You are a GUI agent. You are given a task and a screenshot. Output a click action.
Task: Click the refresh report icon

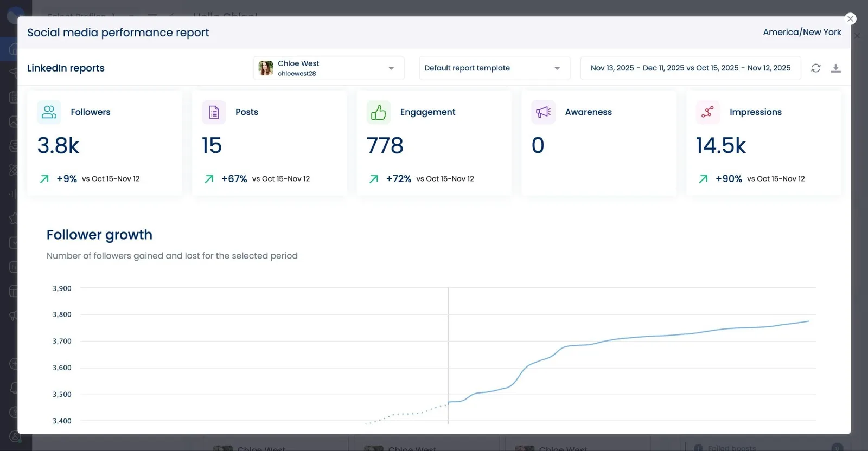click(815, 68)
